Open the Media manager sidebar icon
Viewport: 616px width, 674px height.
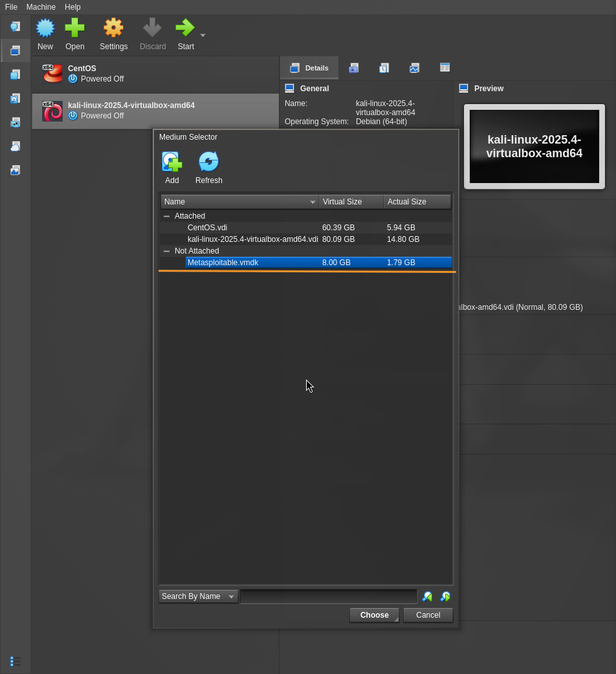coord(15,99)
